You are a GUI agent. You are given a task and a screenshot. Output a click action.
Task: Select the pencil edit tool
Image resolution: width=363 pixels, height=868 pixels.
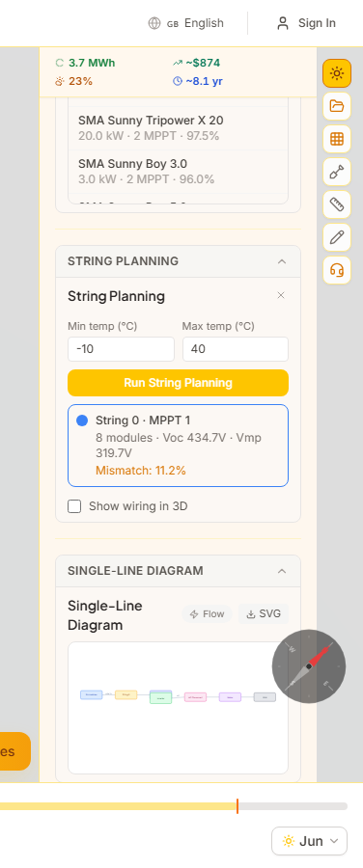337,237
